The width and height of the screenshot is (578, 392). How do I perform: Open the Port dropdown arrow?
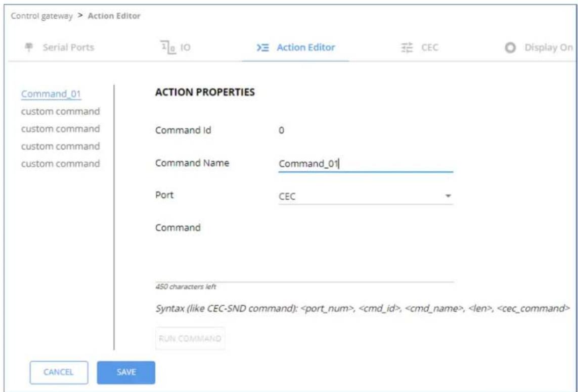click(x=448, y=196)
